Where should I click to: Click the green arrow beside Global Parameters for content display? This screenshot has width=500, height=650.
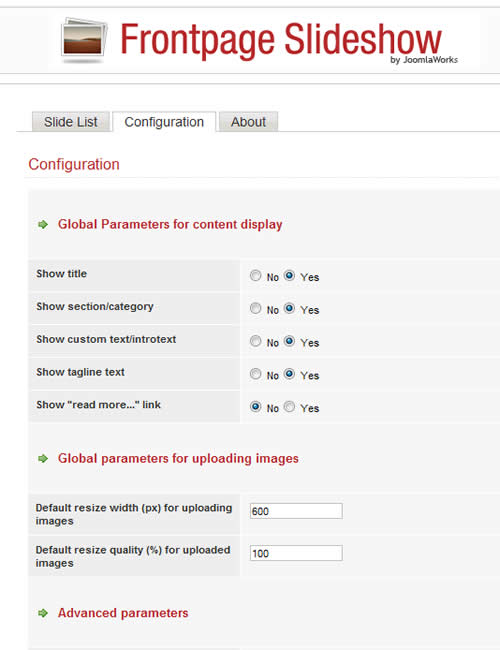(43, 225)
